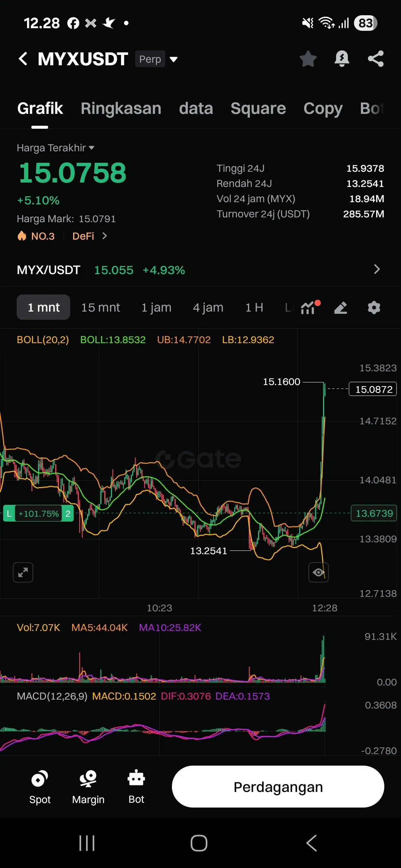
Task: Open the MYX/USDT spot pair row
Action: pos(200,270)
